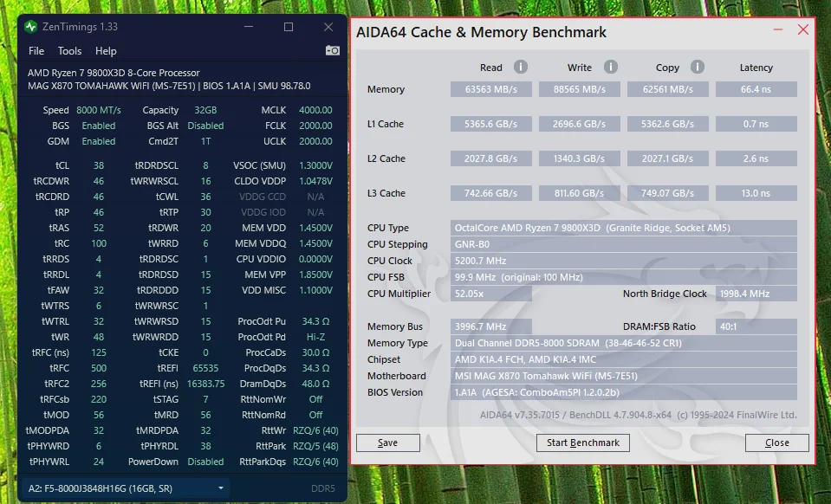Screen dimensions: 831x504
Task: Click the CPU Clock value 5200.7 MHz
Action: pos(624,261)
